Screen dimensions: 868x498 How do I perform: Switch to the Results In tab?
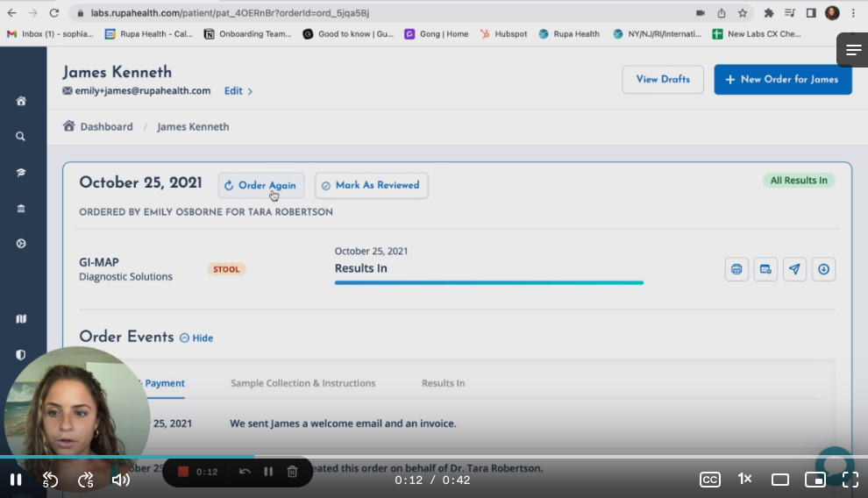point(443,383)
